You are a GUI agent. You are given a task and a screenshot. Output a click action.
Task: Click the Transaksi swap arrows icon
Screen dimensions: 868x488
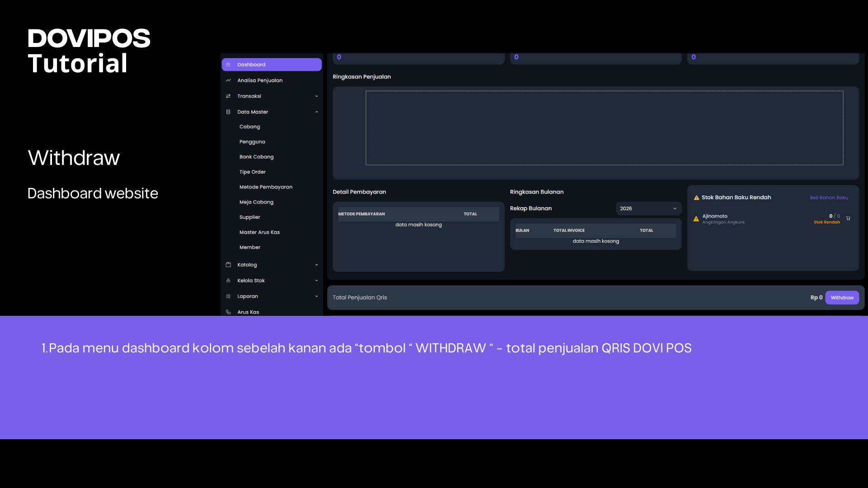click(x=228, y=96)
